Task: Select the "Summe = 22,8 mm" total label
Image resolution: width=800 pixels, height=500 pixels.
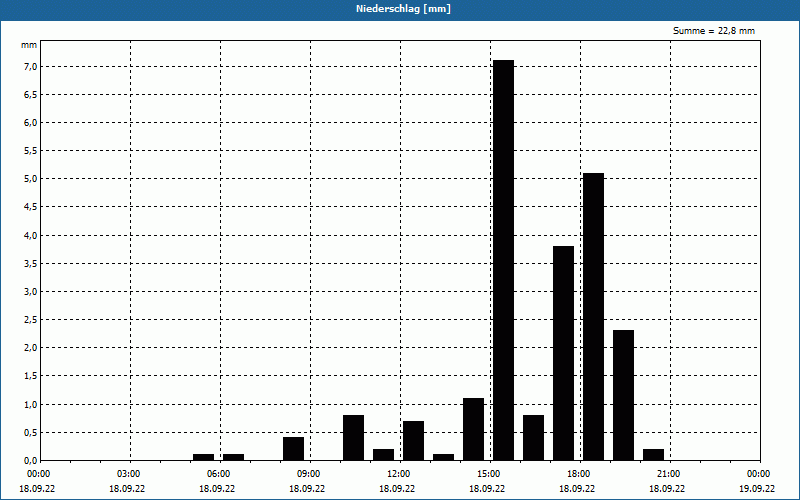Action: click(714, 31)
